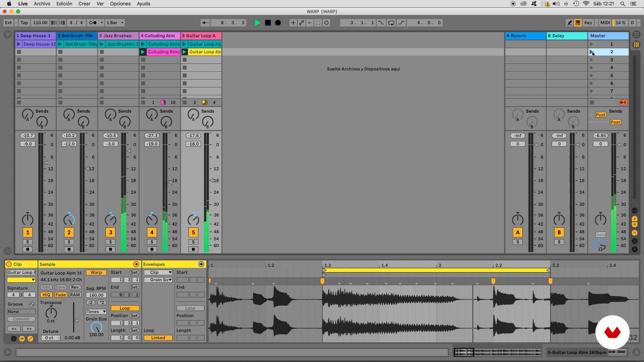Open clip color dropdown
This screenshot has width=644, height=362.
pyautogui.click(x=21, y=280)
